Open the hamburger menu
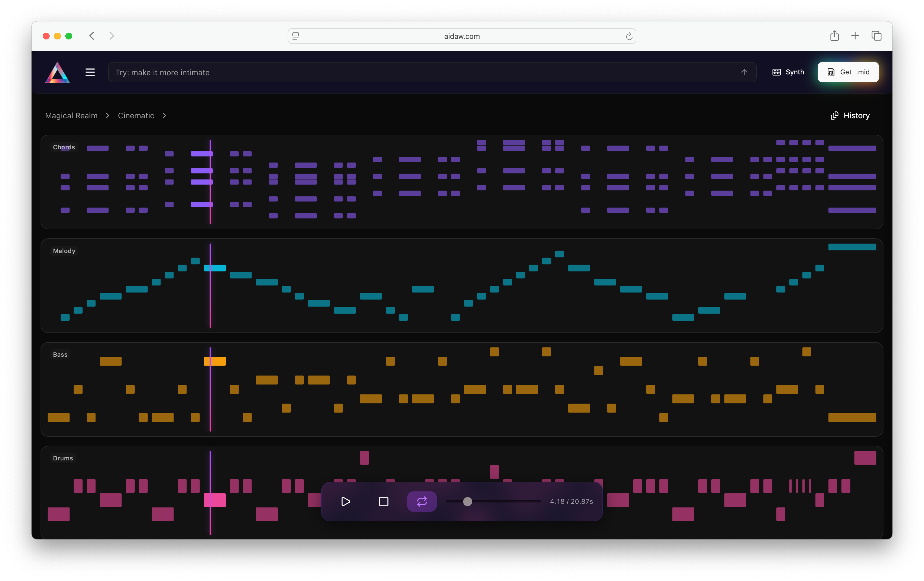This screenshot has width=924, height=581. pyautogui.click(x=90, y=72)
